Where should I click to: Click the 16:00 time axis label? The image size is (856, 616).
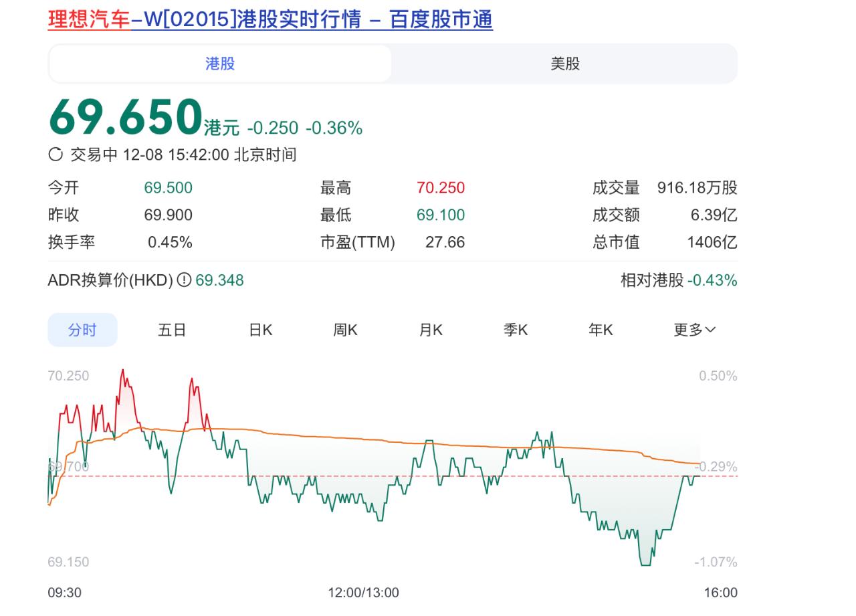721,593
